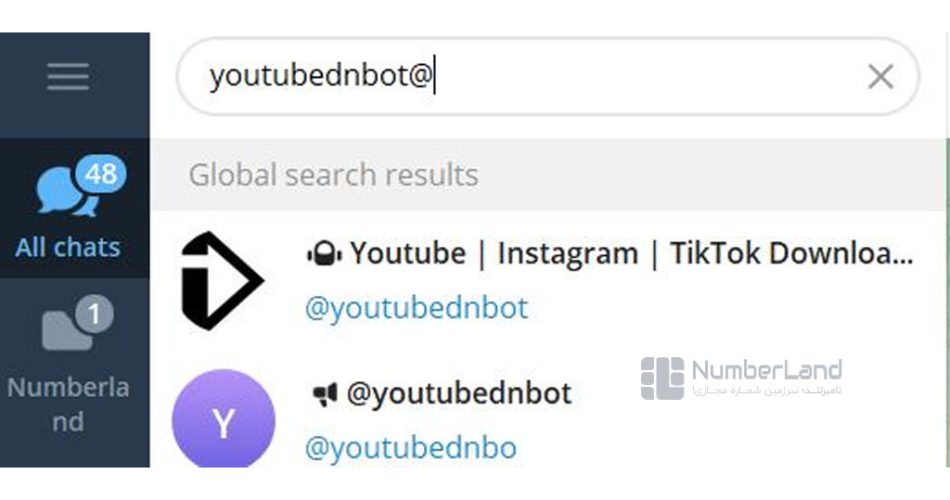Click the bot icon beside Youtube title

[324, 255]
